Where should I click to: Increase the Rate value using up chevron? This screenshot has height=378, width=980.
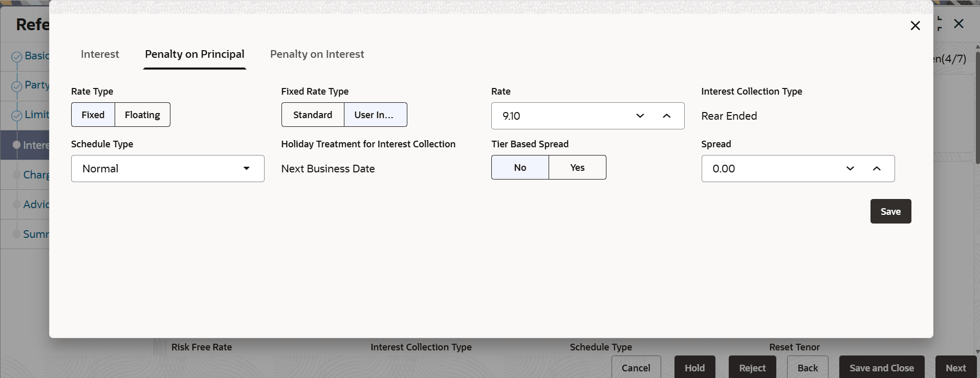click(666, 116)
